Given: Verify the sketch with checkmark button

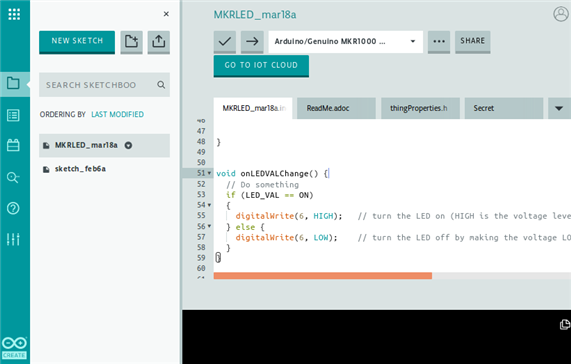Looking at the screenshot, I should [x=225, y=41].
